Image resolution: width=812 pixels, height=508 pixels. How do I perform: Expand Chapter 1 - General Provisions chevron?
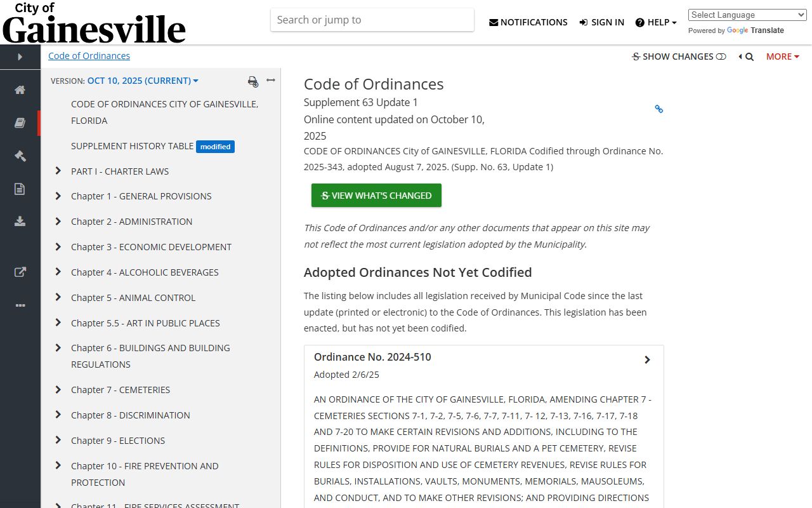58,196
